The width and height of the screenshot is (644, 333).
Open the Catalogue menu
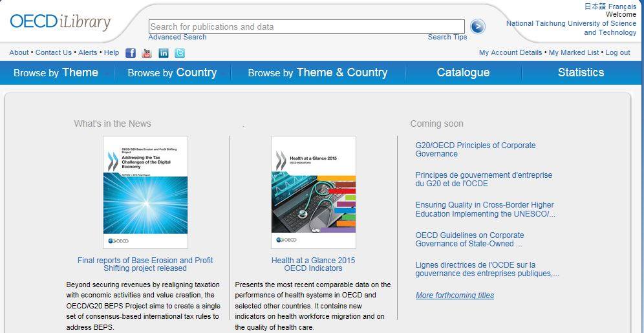463,72
